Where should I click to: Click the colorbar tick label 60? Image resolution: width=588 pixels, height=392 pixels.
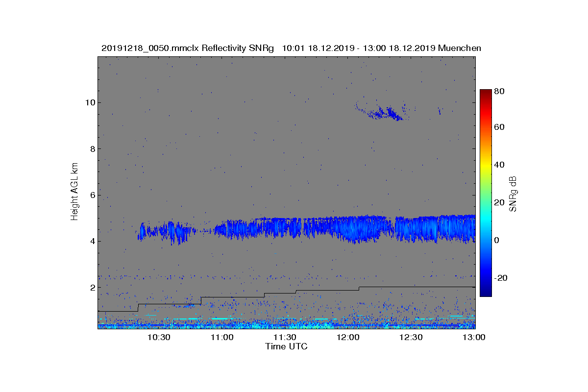[500, 127]
